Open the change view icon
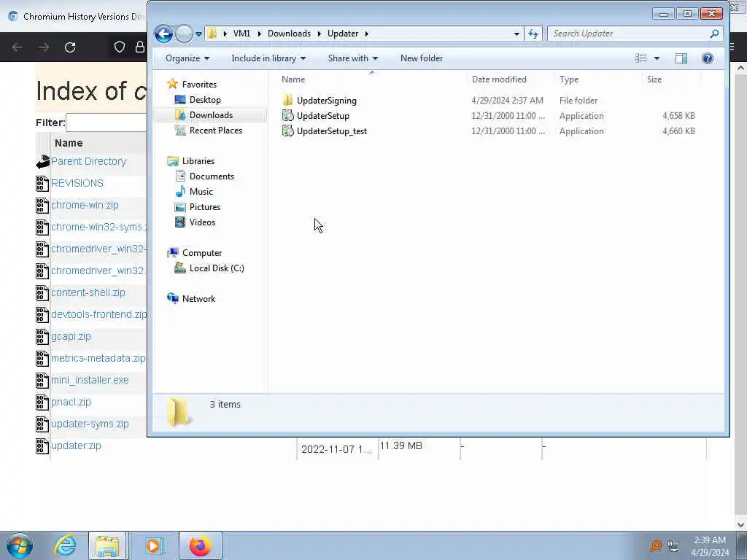747x560 pixels. (641, 58)
